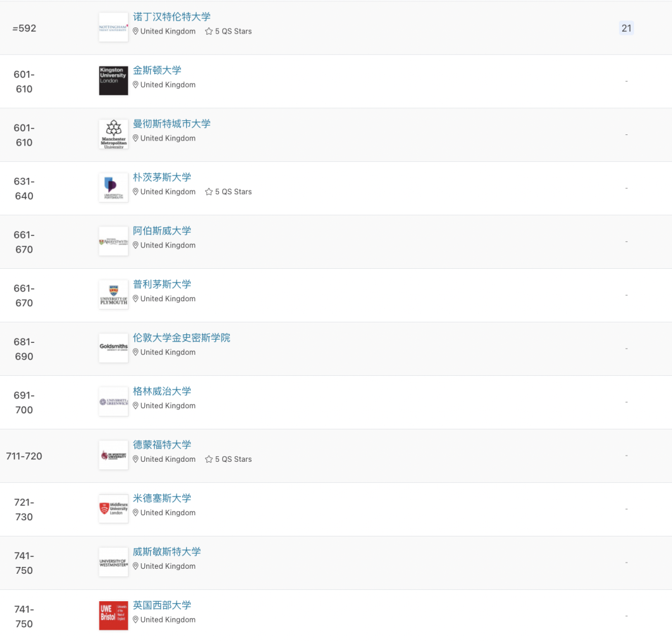
Task: Open the 普利茅斯大学 university link
Action: [162, 284]
